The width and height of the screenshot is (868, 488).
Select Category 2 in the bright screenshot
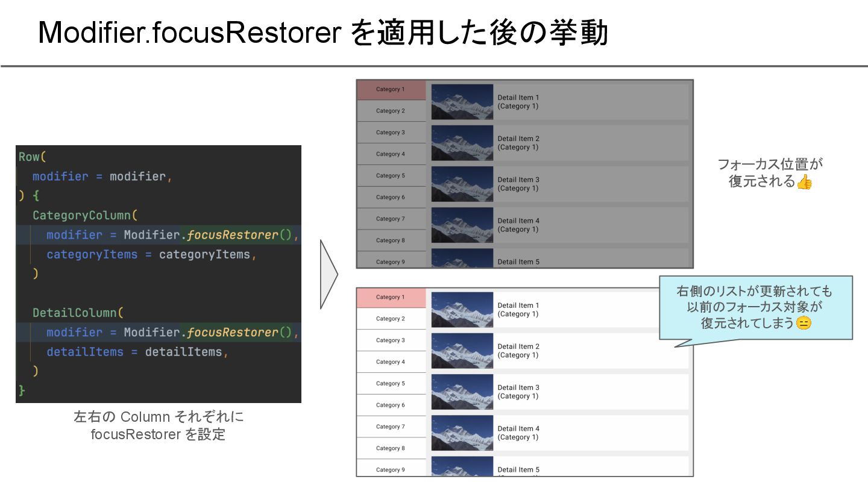(x=391, y=319)
